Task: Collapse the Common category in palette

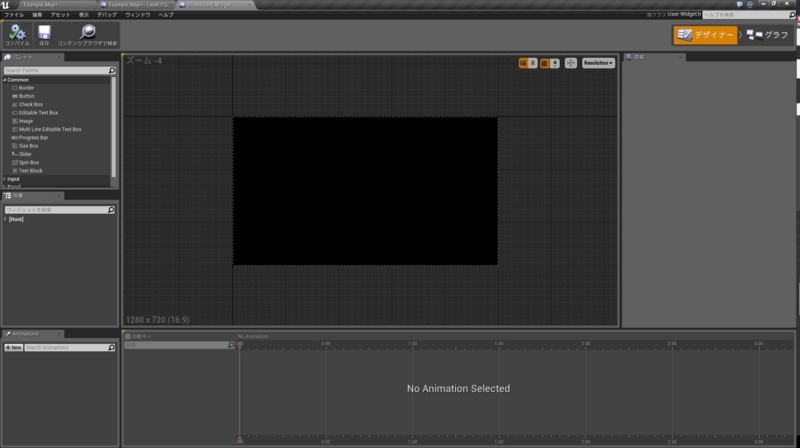Action: pyautogui.click(x=5, y=80)
